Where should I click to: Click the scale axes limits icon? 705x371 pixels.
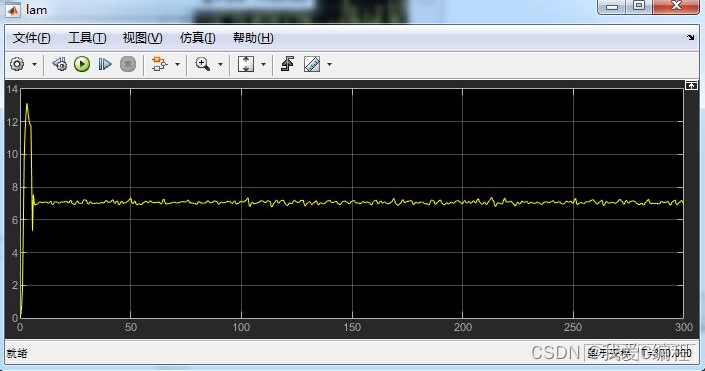pos(246,64)
